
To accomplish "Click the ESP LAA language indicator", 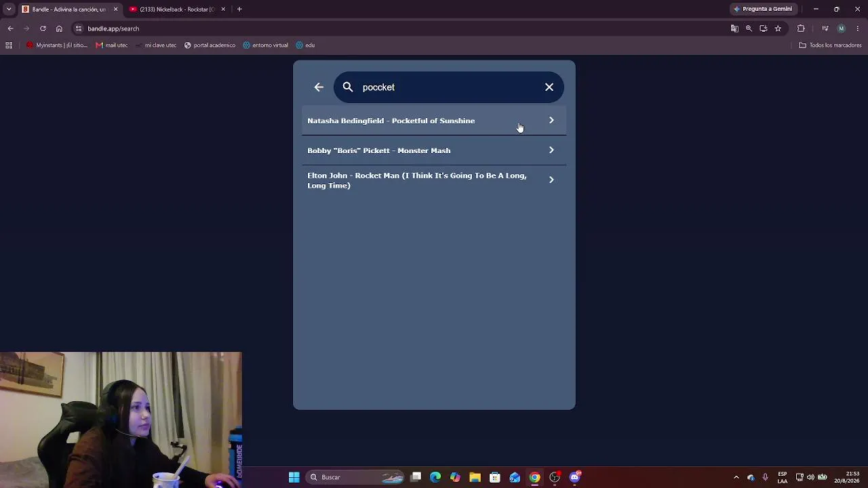I will (783, 477).
